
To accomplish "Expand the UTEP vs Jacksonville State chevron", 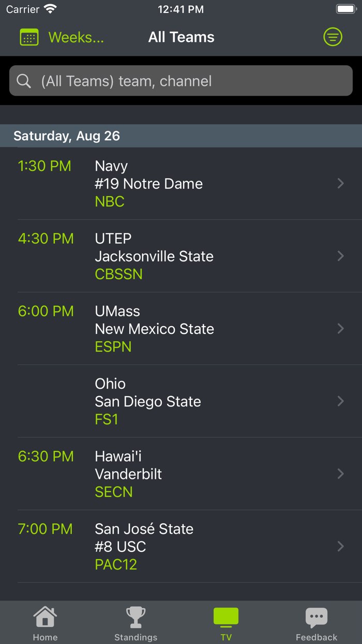I will [x=340, y=256].
